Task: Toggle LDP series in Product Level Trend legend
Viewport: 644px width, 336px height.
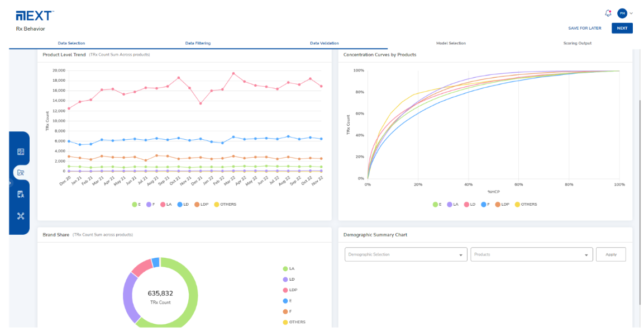Action: pyautogui.click(x=201, y=205)
